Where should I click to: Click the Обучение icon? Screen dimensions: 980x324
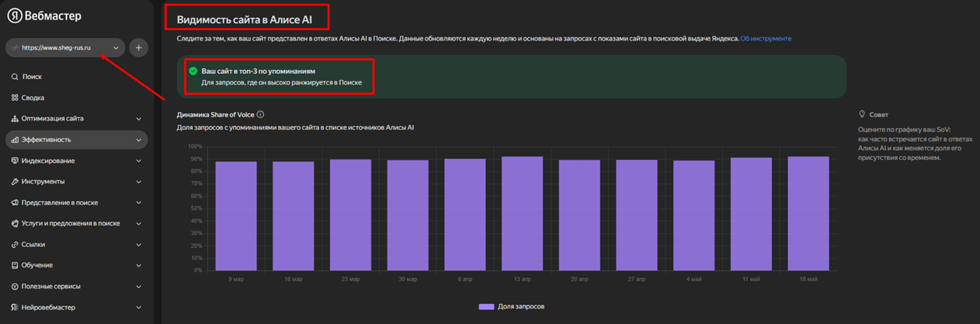tap(15, 266)
